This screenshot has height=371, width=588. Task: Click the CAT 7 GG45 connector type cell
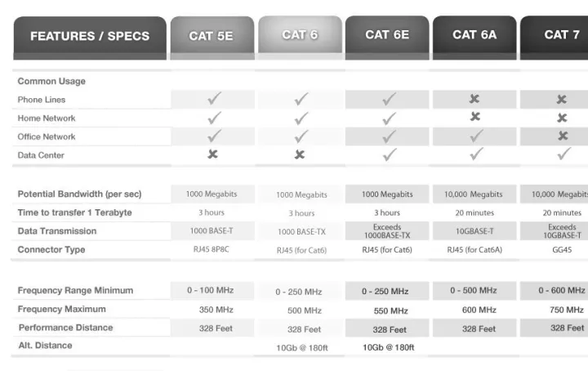(x=562, y=249)
